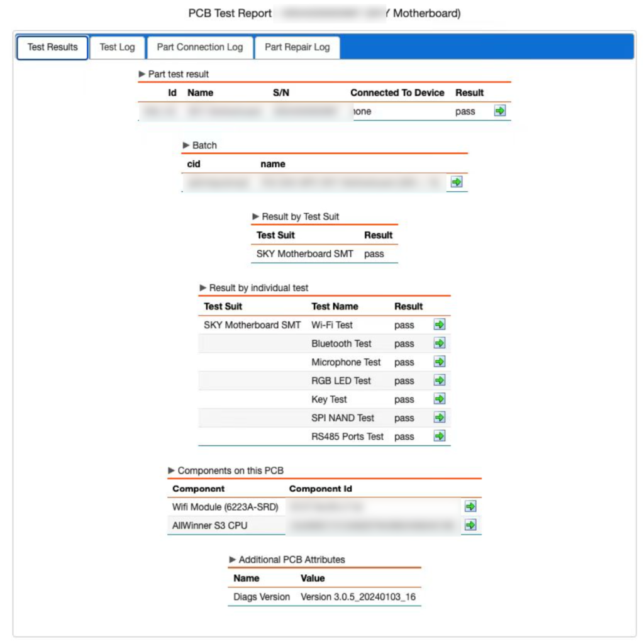Click 'RS485 Ports Test' test name

(347, 436)
